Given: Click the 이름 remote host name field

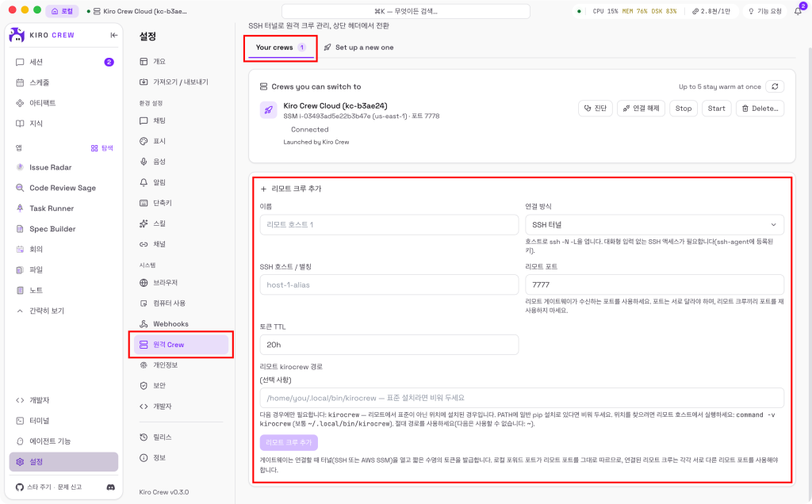Looking at the screenshot, I should [x=389, y=224].
